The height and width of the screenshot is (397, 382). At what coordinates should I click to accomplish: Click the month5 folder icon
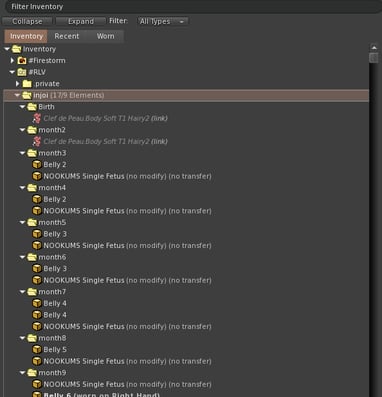pos(32,222)
